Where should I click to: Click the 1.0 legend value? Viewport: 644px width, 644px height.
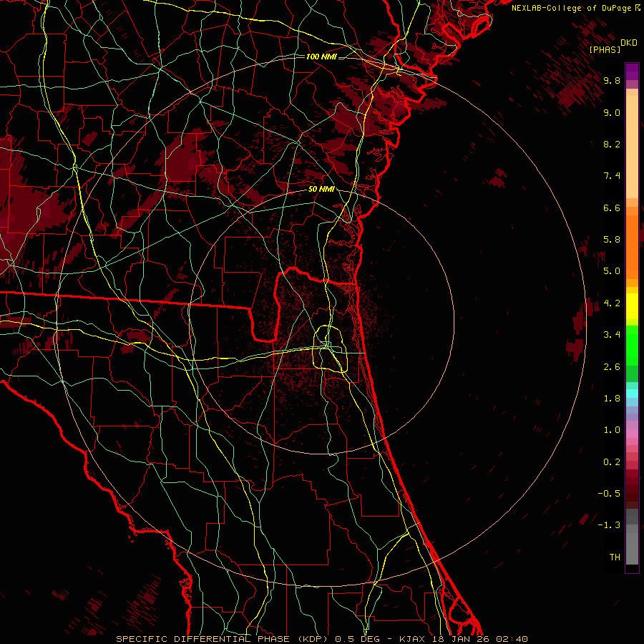pos(612,430)
